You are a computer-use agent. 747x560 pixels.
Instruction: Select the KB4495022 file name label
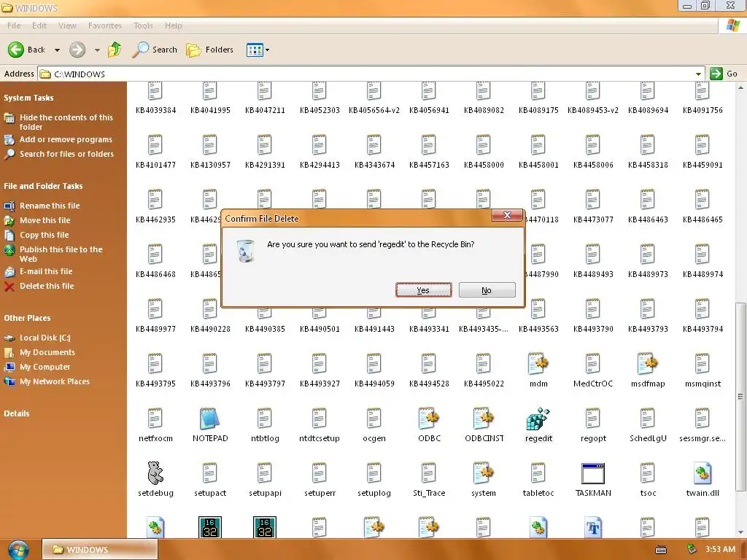coord(484,384)
